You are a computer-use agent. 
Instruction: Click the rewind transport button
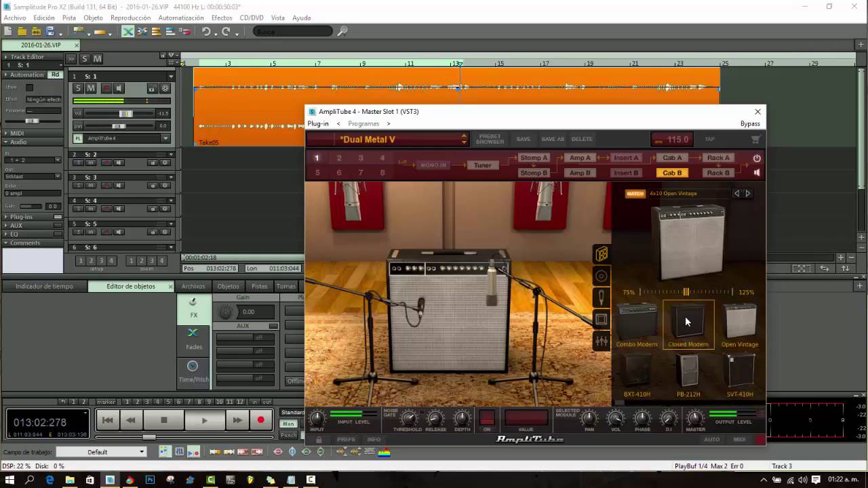(x=130, y=420)
